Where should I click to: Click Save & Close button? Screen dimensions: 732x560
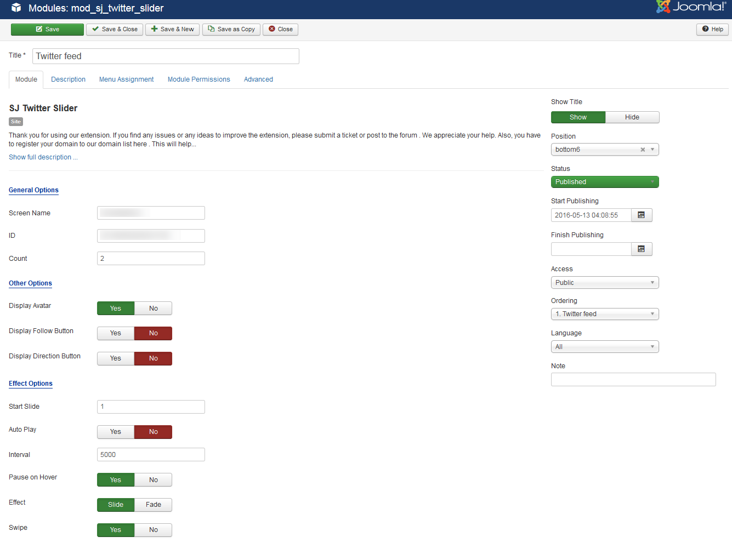[x=115, y=30]
